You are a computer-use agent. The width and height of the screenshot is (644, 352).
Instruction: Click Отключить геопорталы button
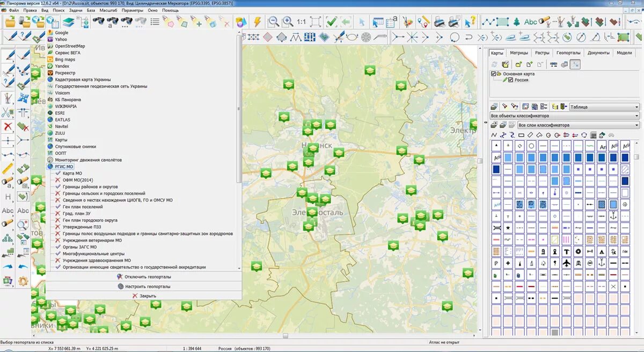tap(144, 277)
